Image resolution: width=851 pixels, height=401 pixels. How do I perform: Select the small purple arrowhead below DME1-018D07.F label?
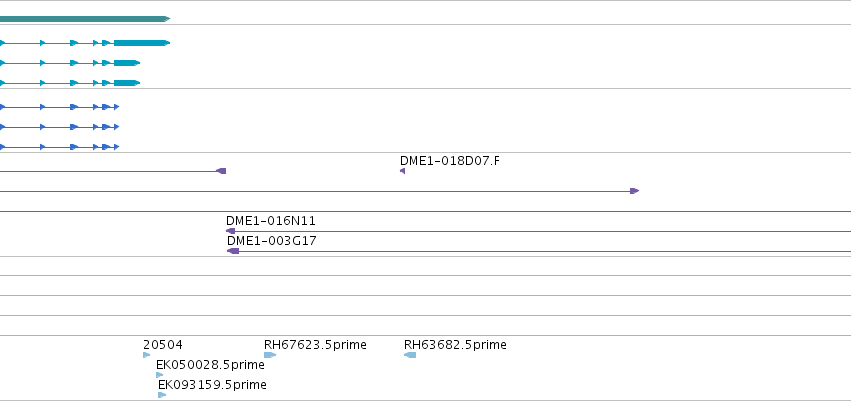402,171
